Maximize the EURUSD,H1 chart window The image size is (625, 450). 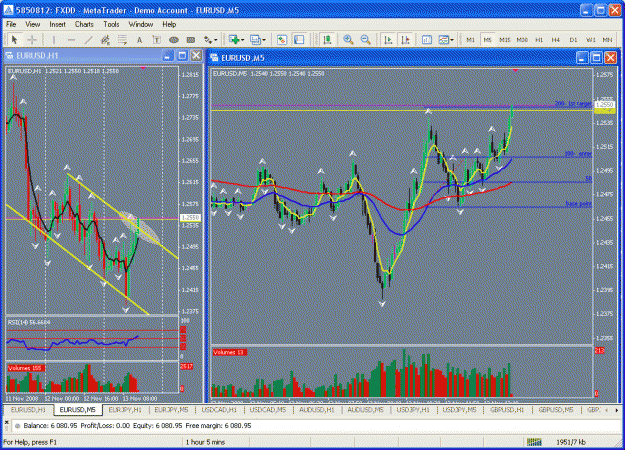coord(183,56)
